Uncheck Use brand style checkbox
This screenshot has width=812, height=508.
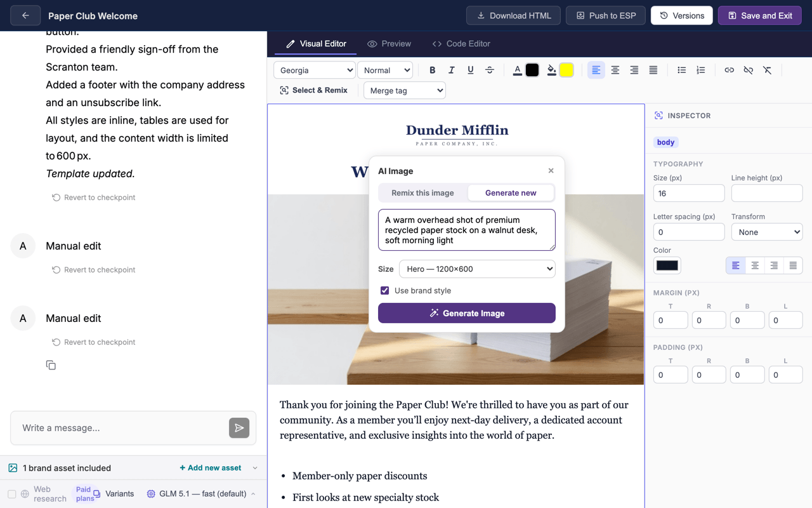[384, 290]
